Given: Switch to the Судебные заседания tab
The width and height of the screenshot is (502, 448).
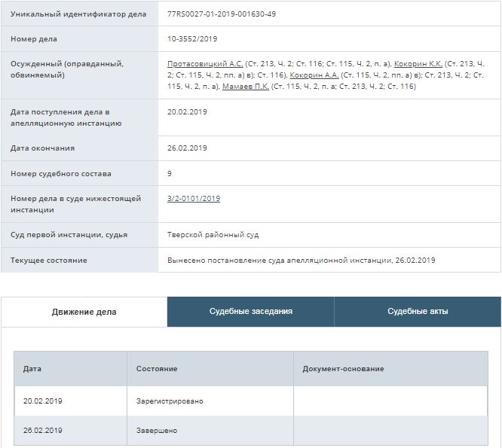Looking at the screenshot, I should (x=251, y=311).
